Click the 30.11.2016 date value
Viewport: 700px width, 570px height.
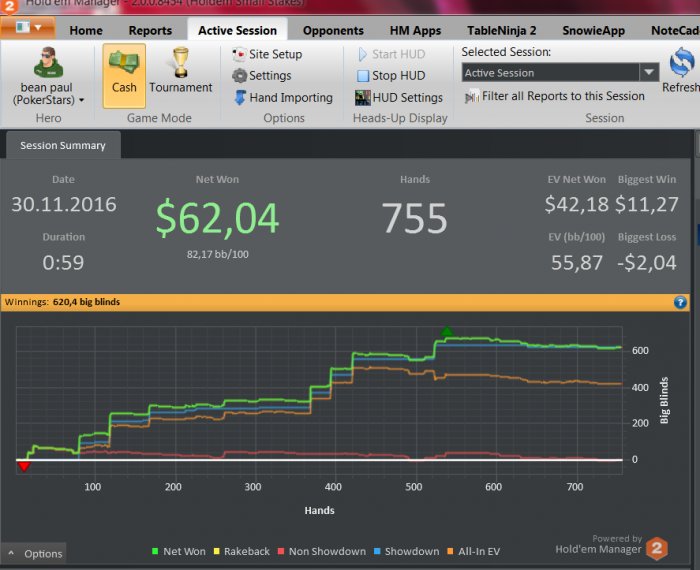tap(64, 204)
